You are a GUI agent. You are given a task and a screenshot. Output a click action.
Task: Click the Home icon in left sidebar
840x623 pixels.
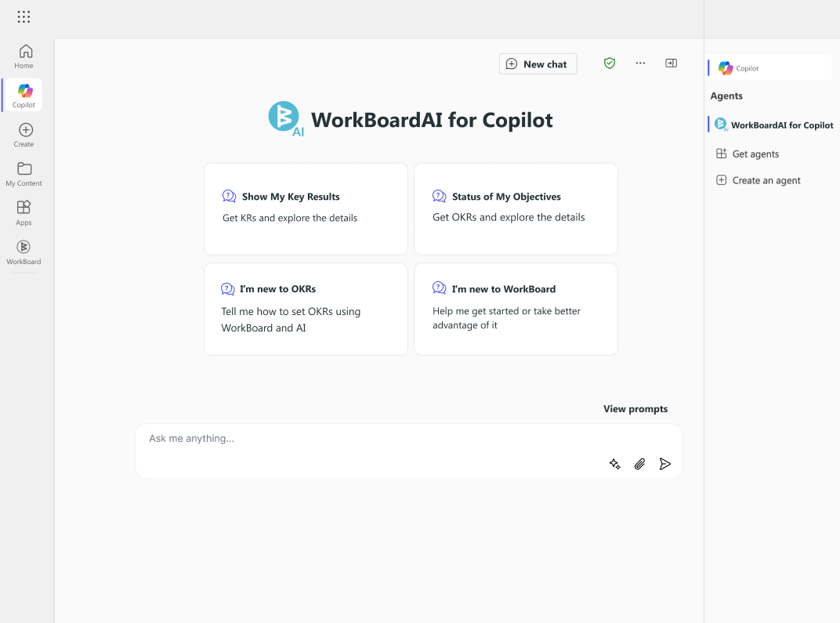[24, 55]
